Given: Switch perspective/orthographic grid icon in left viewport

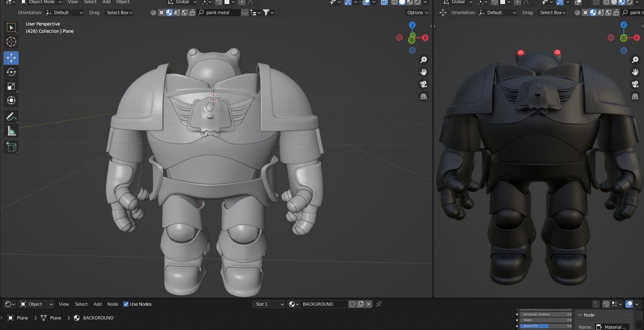Looking at the screenshot, I should click(x=423, y=97).
